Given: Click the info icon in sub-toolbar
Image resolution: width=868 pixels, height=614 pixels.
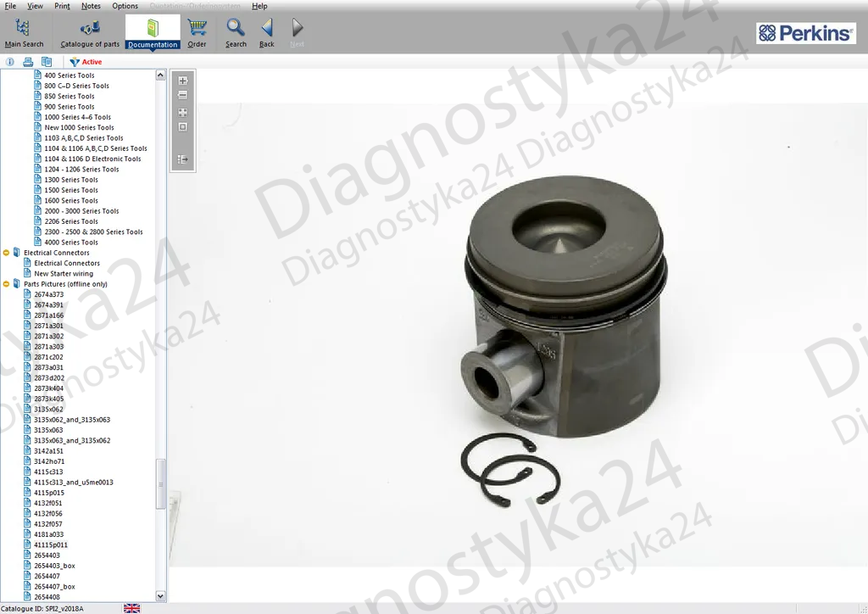Looking at the screenshot, I should click(10, 62).
